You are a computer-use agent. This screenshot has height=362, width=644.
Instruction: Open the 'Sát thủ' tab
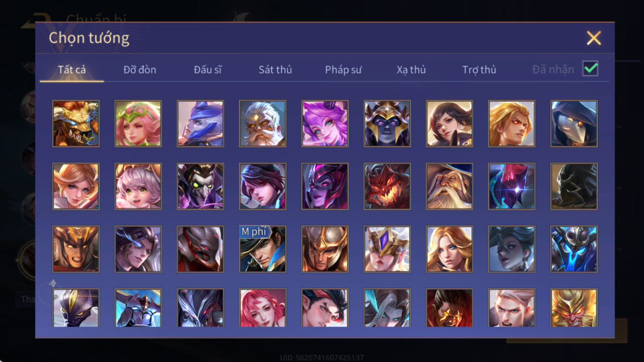coord(275,70)
